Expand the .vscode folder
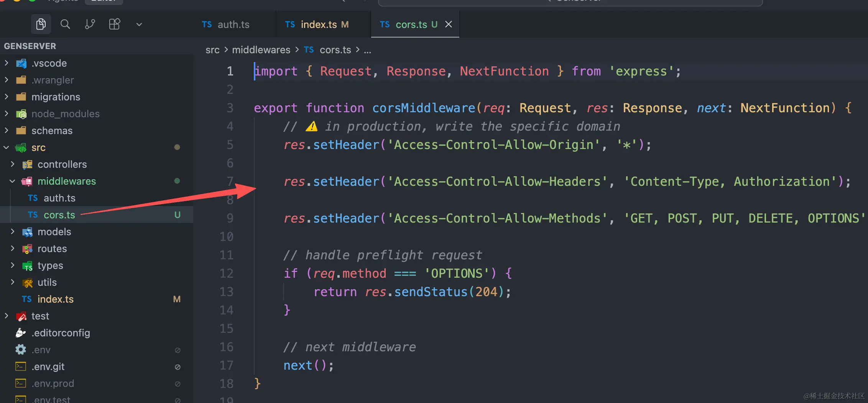 (x=49, y=63)
